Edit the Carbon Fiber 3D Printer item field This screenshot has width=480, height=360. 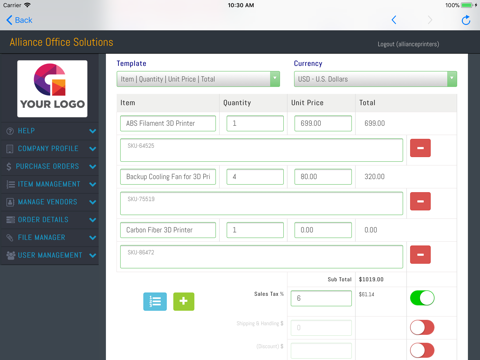click(x=168, y=230)
